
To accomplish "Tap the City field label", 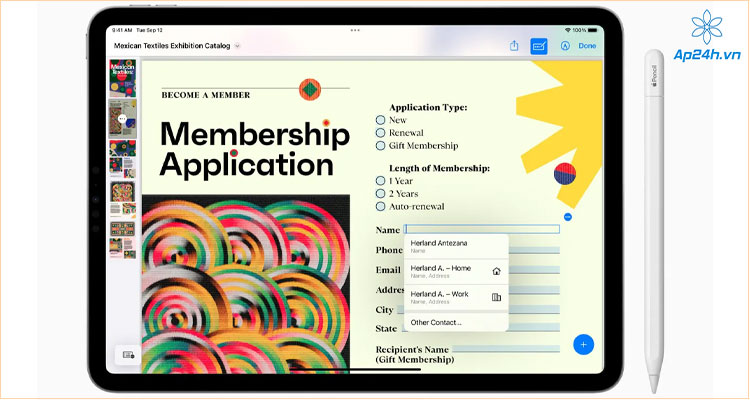I will [x=384, y=310].
